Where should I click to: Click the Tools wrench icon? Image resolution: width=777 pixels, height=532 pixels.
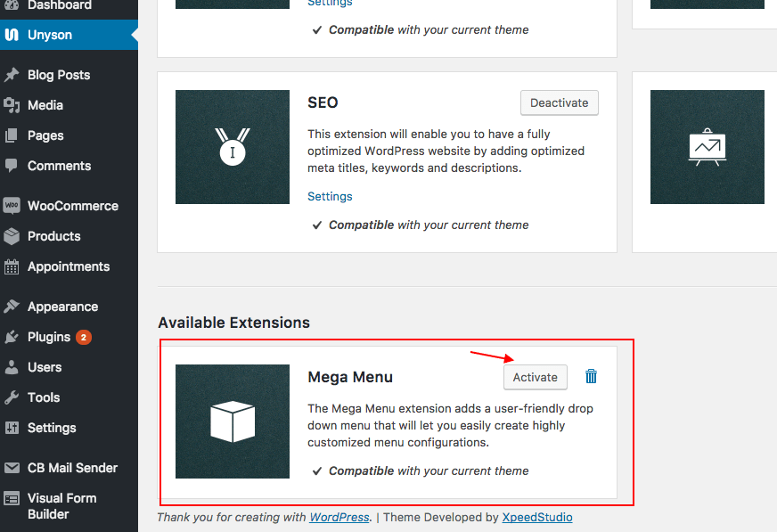[x=12, y=397]
